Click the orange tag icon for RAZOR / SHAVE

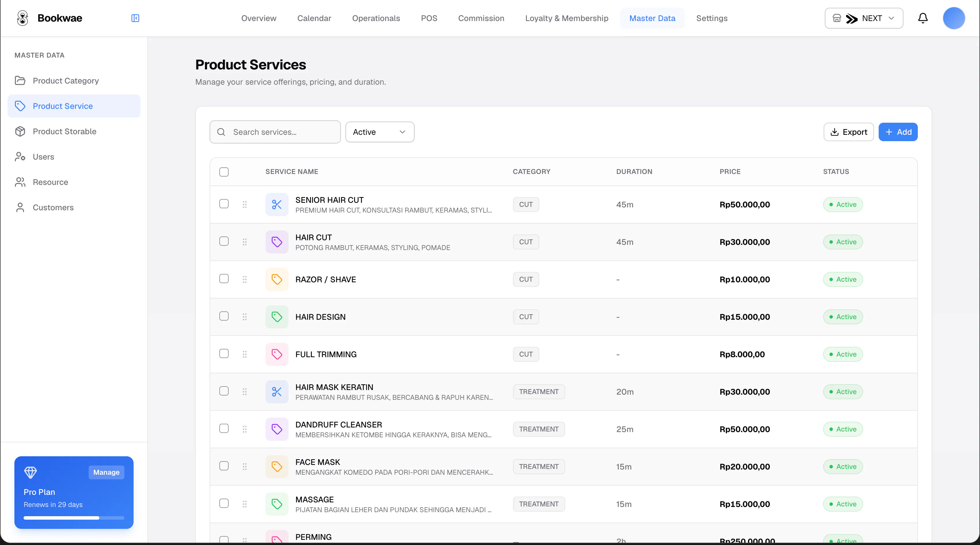277,279
